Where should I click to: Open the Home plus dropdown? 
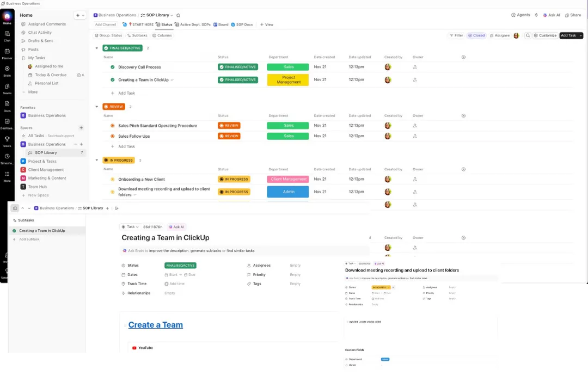click(x=80, y=15)
